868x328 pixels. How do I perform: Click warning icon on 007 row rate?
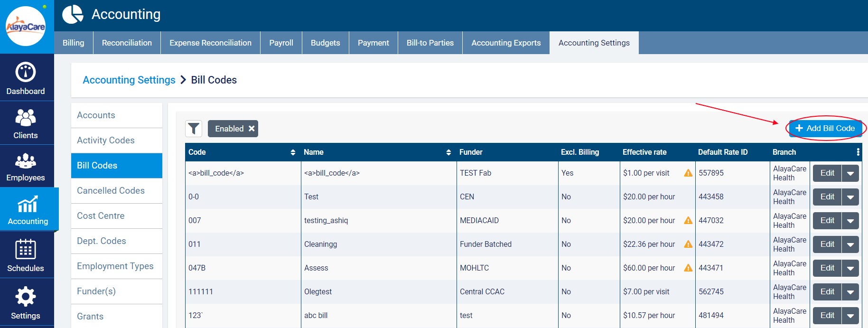click(x=688, y=220)
